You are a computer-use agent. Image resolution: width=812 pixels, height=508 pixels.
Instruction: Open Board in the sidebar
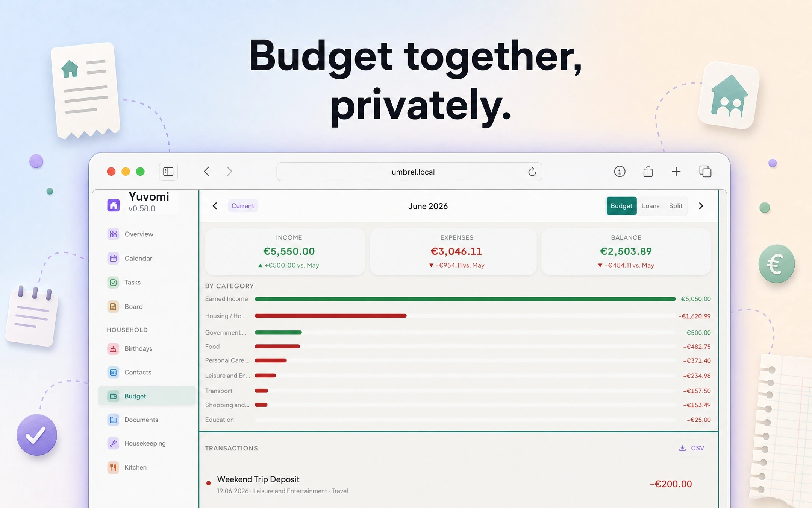[x=133, y=307]
